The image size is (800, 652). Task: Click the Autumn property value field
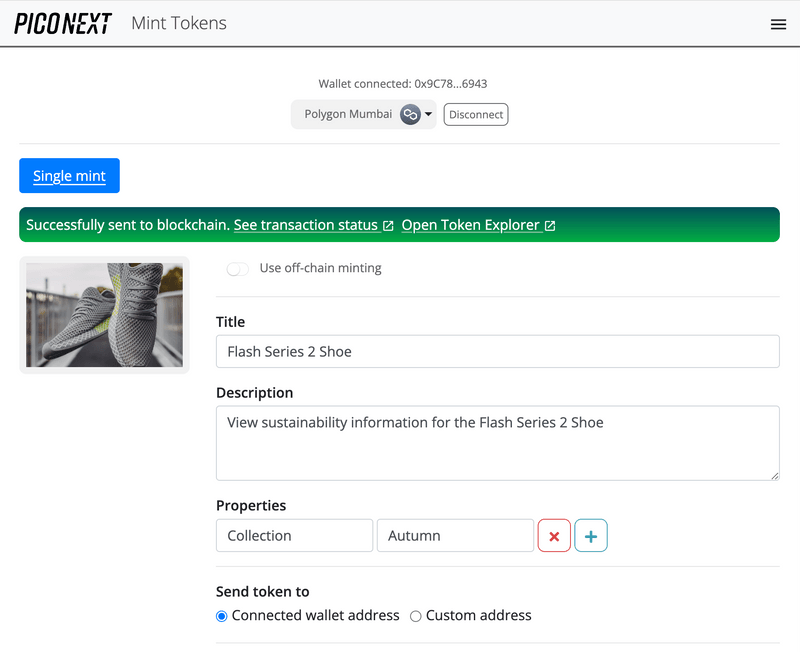coord(455,536)
